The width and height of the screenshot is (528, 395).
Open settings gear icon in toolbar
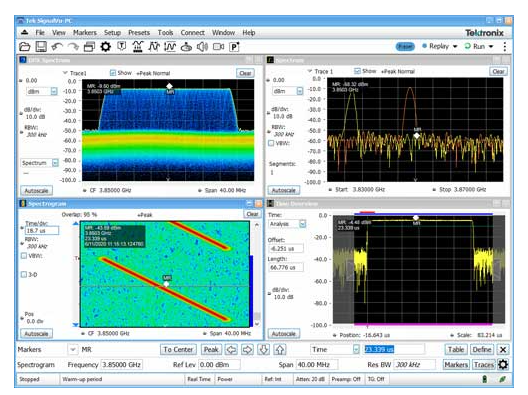(x=105, y=47)
